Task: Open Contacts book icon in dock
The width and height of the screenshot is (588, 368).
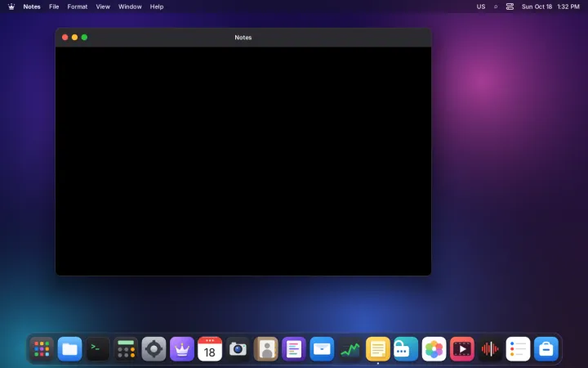Action: (266, 349)
